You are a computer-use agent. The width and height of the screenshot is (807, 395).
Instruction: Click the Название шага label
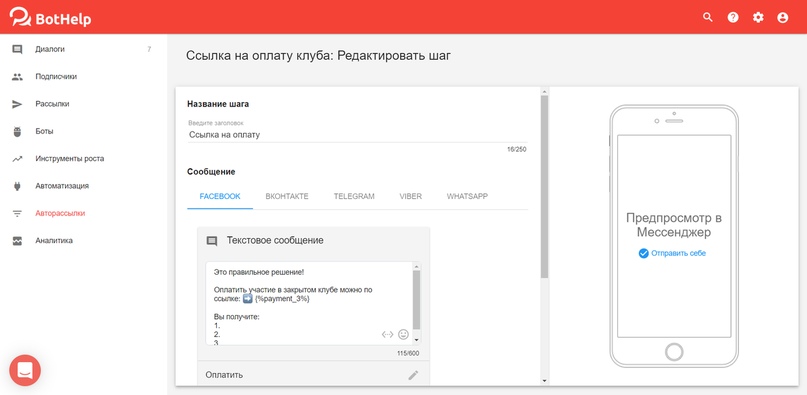click(x=218, y=104)
